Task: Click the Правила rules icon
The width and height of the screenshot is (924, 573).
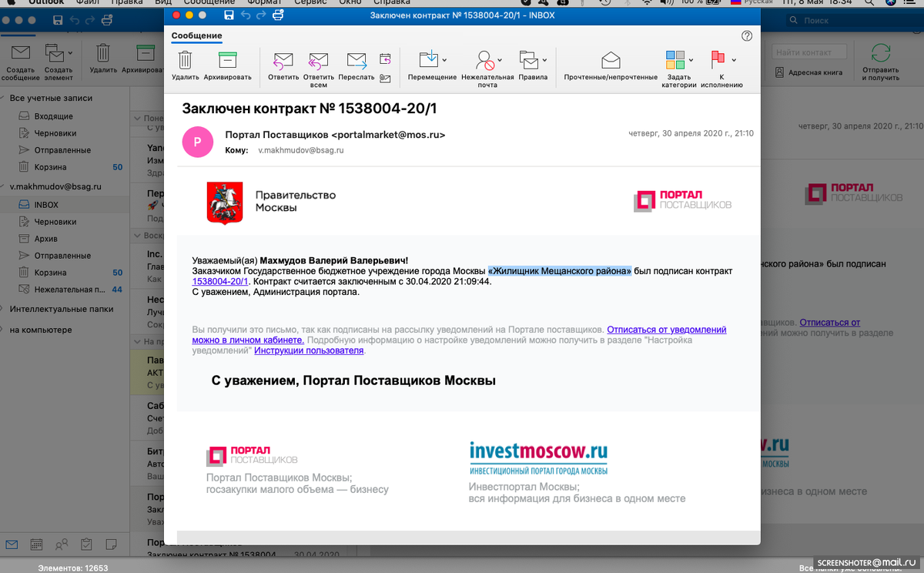Action: click(x=528, y=60)
